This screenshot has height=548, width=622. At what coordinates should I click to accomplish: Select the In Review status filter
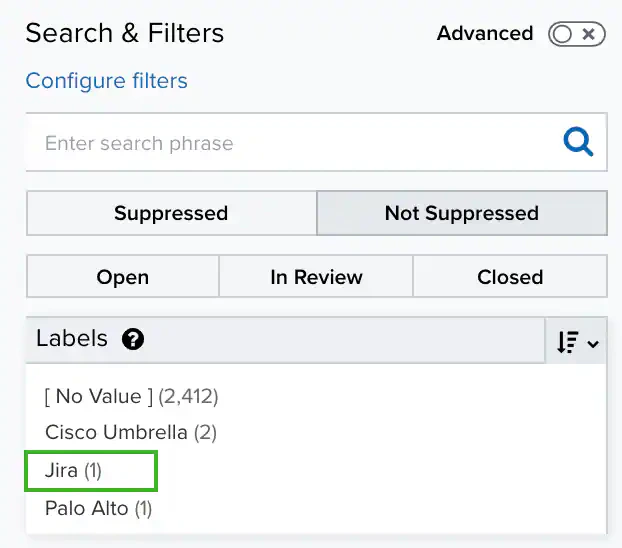click(x=316, y=277)
